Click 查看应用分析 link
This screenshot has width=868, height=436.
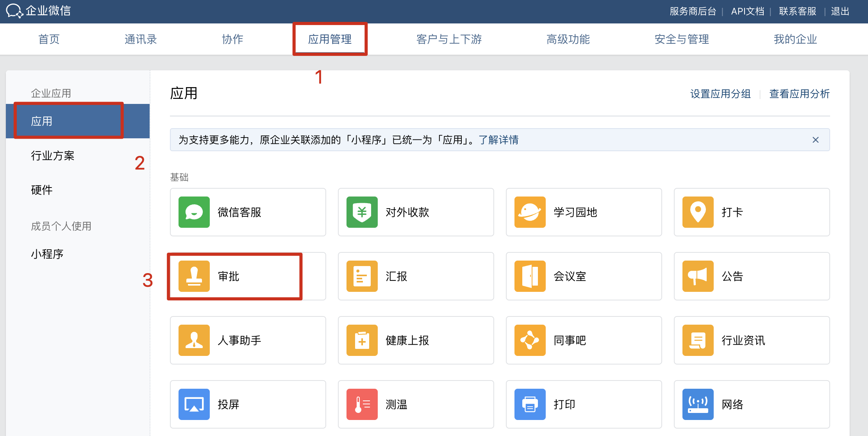799,94
